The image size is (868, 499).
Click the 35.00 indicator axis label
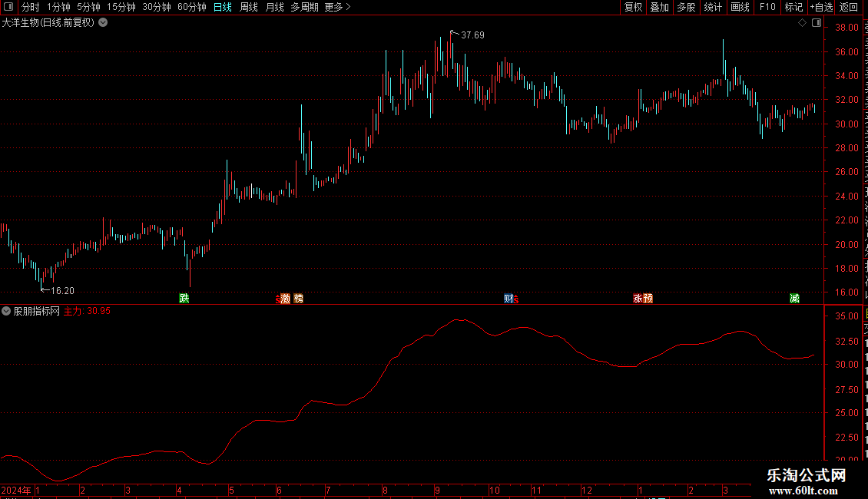847,316
